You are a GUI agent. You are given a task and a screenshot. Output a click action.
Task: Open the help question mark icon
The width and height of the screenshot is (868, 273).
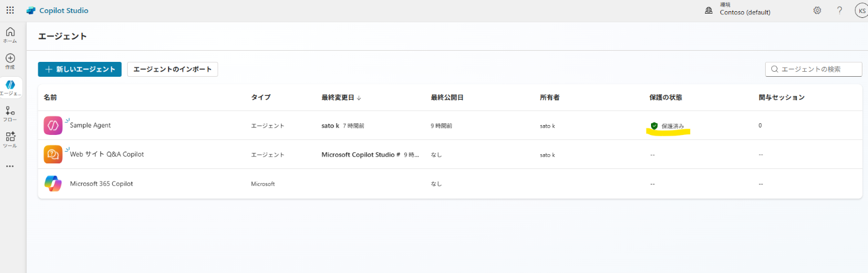point(839,11)
